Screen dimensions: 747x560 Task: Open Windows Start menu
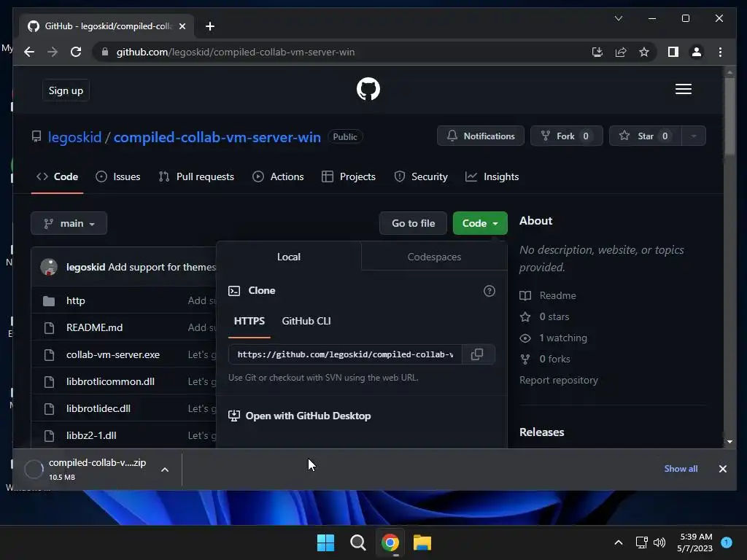tap(326, 542)
